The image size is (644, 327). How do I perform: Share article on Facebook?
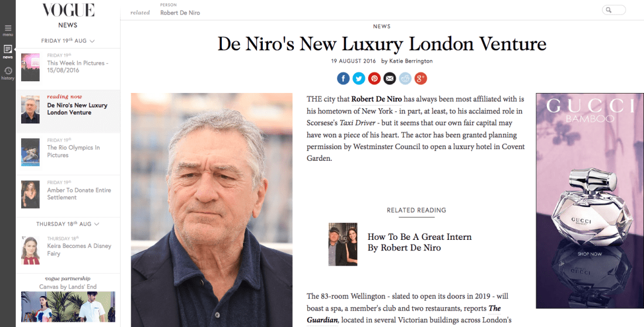tap(343, 78)
